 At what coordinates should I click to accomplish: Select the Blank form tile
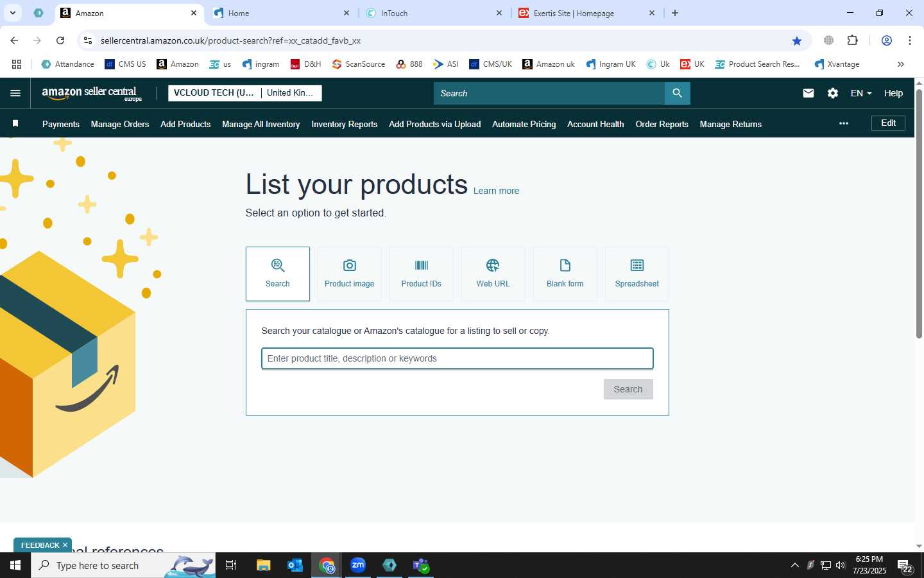pyautogui.click(x=565, y=274)
